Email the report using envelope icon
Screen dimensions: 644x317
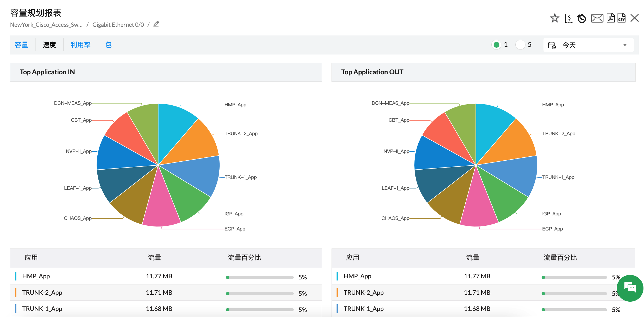[x=597, y=18]
